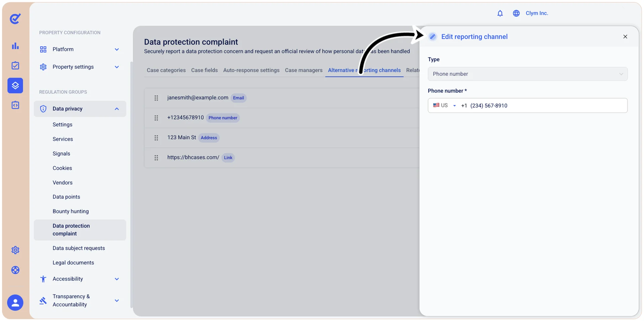Click the Clym logo icon
Image resolution: width=644 pixels, height=321 pixels.
point(15,18)
